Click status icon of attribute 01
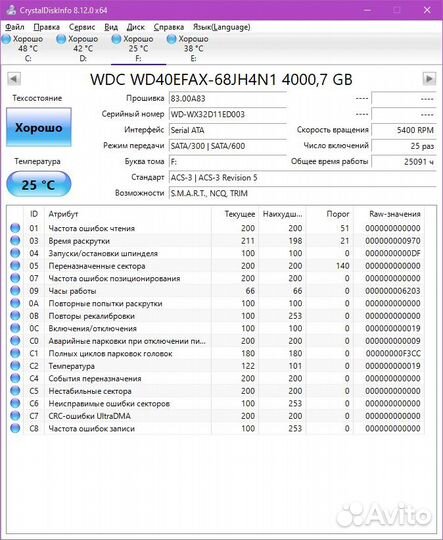Viewport: 443px width, 540px height. (15, 228)
